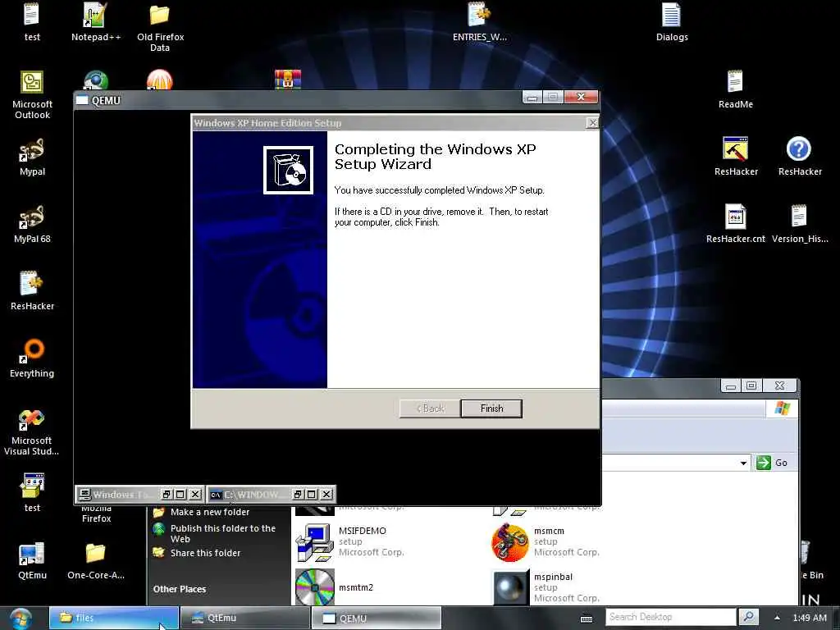Close the minimized E:\WINDOW... console inside QEMU
Viewport: 840px width, 630px height.
click(326, 494)
